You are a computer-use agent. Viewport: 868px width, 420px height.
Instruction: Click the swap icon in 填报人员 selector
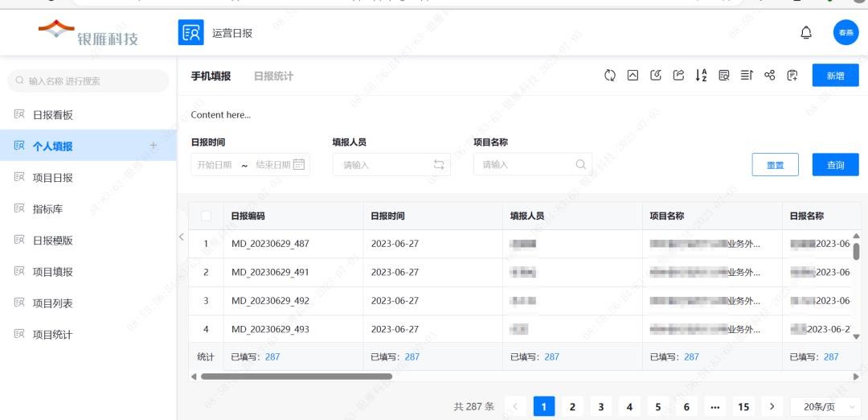pos(439,165)
